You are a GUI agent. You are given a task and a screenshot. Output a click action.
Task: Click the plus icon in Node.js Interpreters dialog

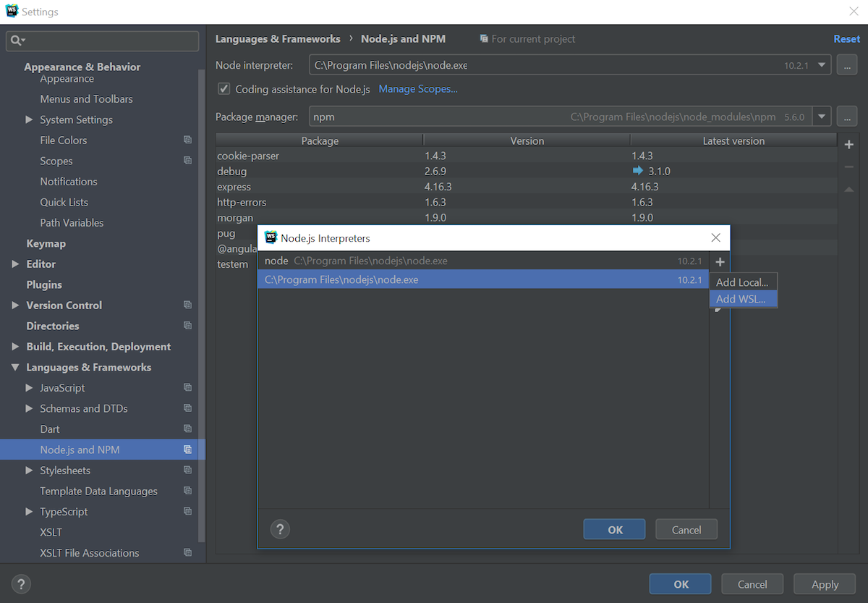pos(720,262)
